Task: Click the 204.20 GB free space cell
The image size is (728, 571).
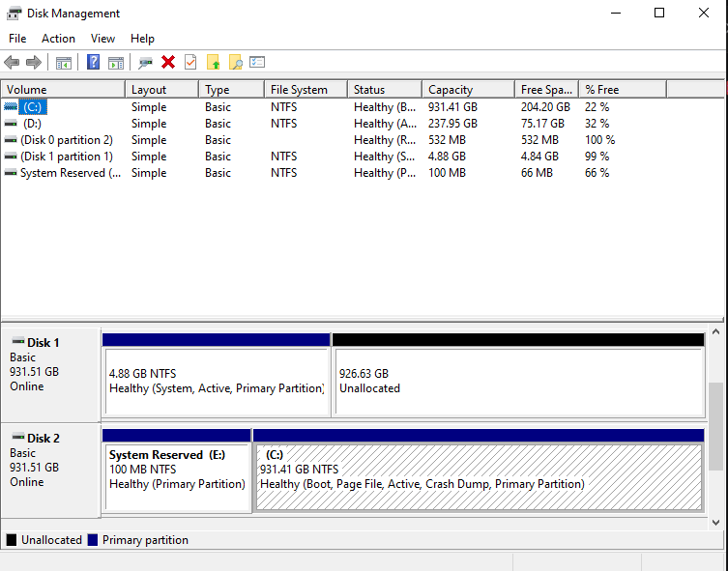Action: tap(545, 107)
